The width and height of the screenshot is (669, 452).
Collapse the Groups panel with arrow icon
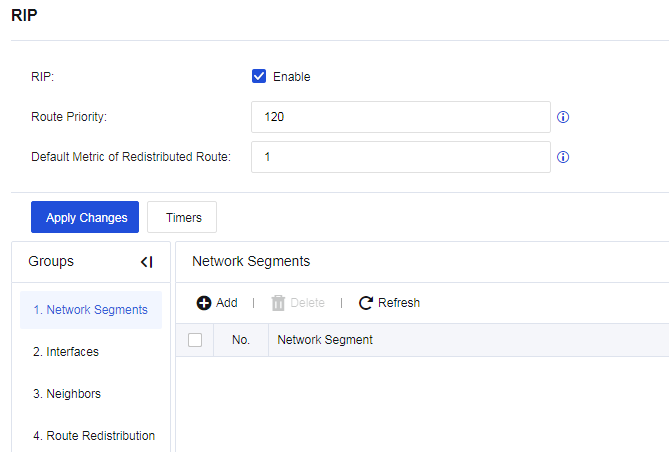click(x=147, y=262)
